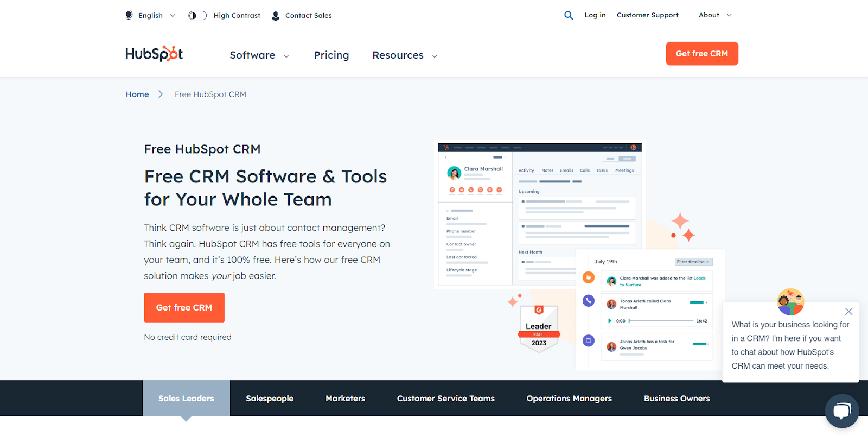The image size is (868, 436).
Task: Expand the Resources menu
Action: click(405, 55)
